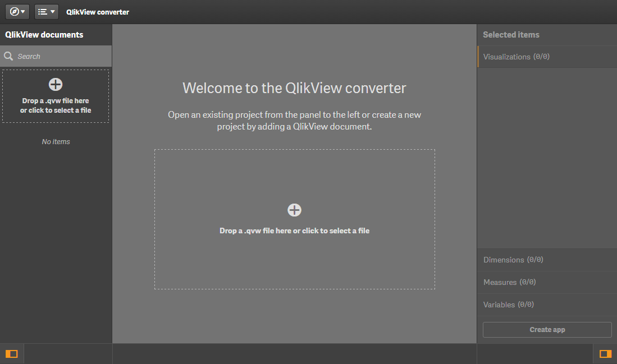Toggle the left panel with bottom-left orange icon
The height and width of the screenshot is (364, 617).
click(12, 354)
